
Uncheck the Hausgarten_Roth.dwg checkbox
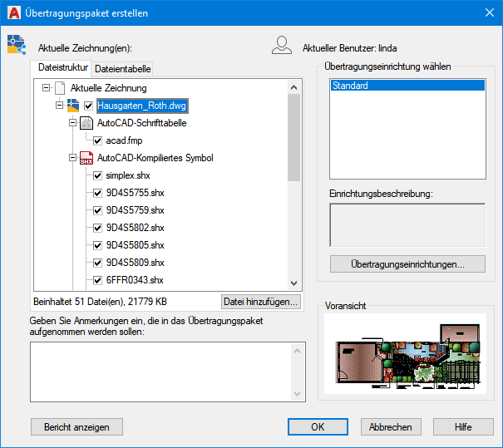(89, 106)
